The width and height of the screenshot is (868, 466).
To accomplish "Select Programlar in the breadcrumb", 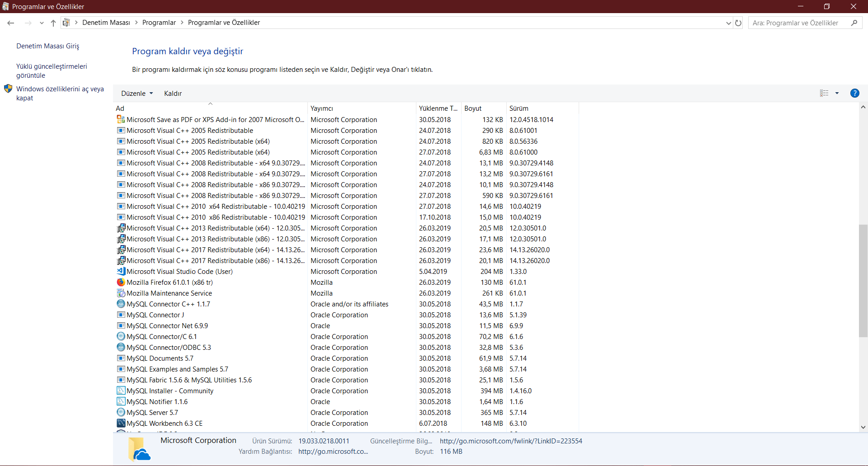I will pos(159,23).
